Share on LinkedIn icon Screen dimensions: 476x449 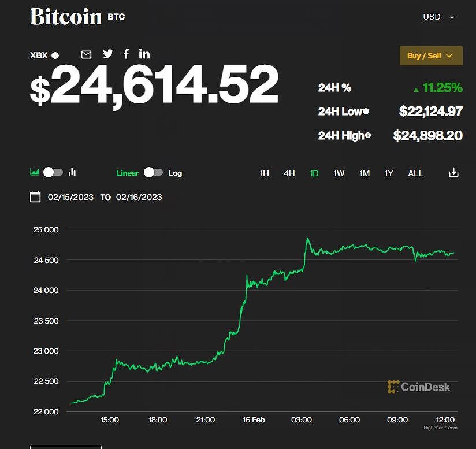click(144, 54)
